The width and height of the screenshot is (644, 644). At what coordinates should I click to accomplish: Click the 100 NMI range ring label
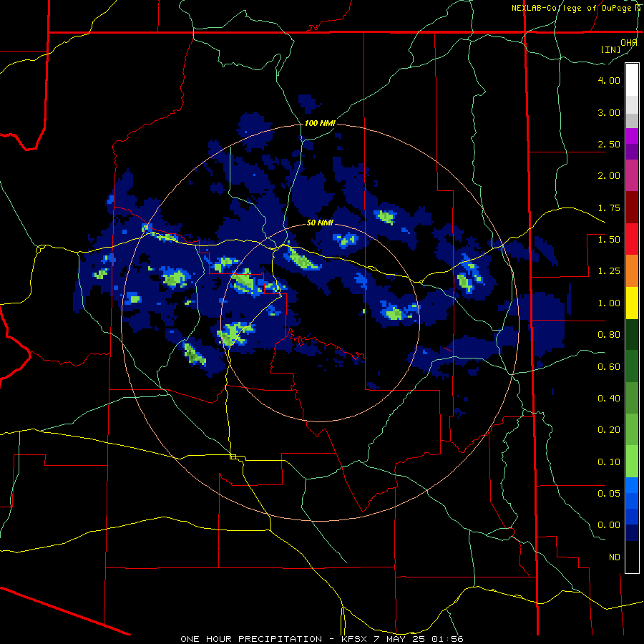coord(320,123)
